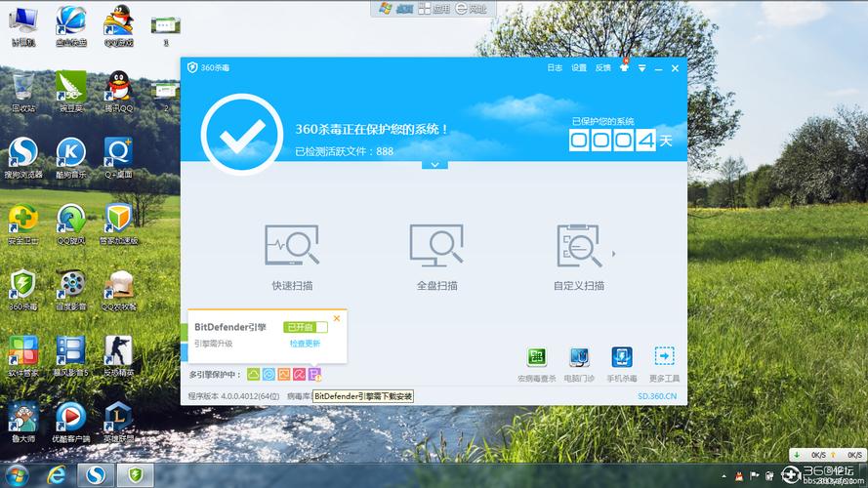The width and height of the screenshot is (868, 488).
Task: Select the blue circular engine icon
Action: pyautogui.click(x=269, y=375)
